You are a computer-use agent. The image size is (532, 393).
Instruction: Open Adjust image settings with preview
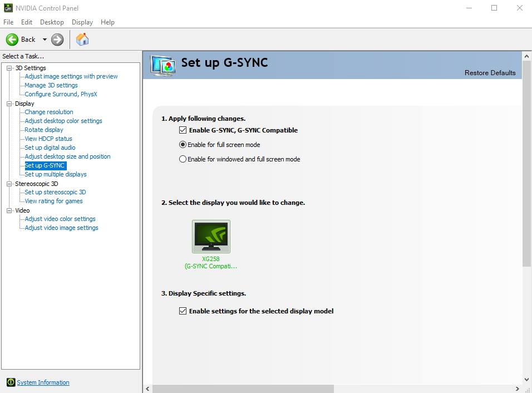click(x=71, y=76)
